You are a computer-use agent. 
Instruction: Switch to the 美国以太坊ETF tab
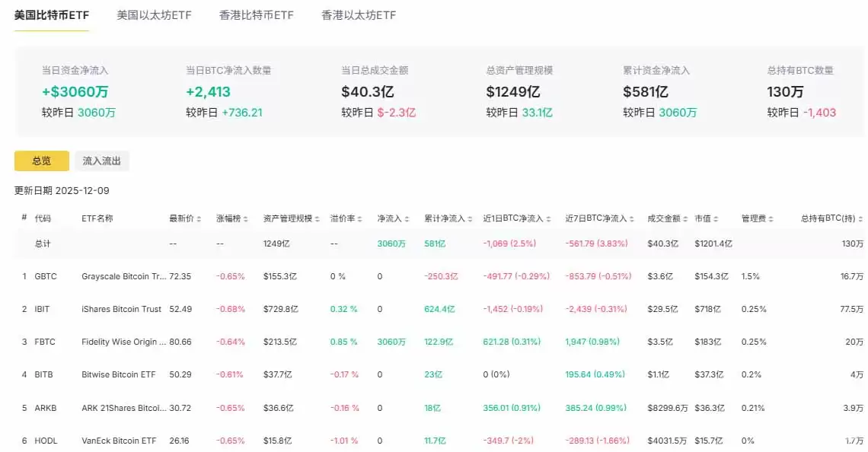tap(154, 14)
